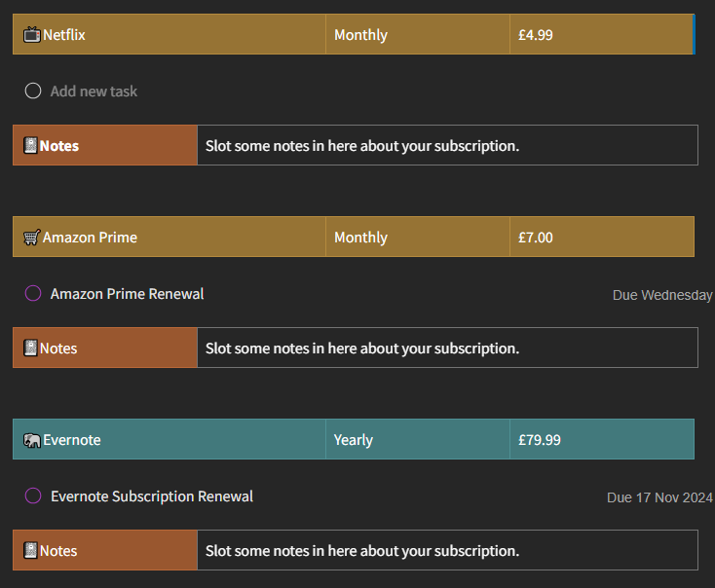Open the Evernote Subscription Renewal task
The image size is (715, 588).
(x=152, y=496)
